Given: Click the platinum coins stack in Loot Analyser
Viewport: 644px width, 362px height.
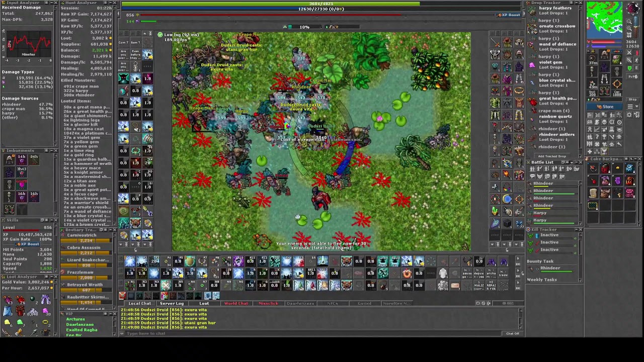Looking at the screenshot, I should tap(33, 311).
